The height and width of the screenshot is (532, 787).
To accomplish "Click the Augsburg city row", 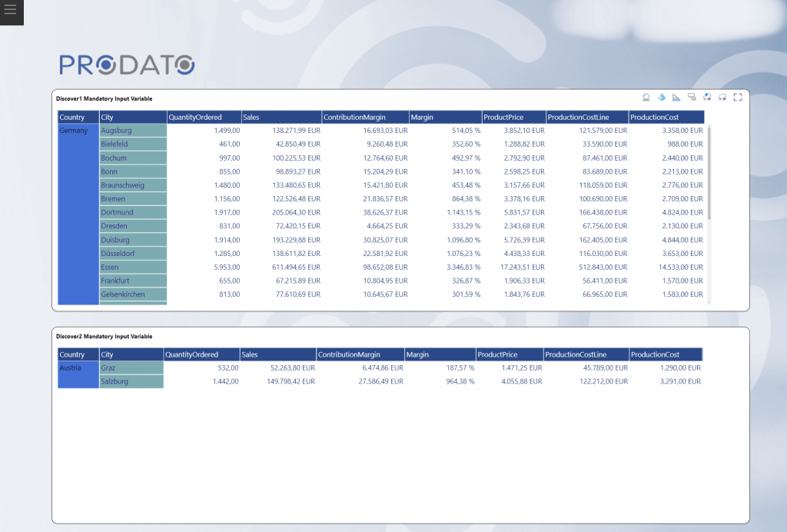I will (133, 131).
